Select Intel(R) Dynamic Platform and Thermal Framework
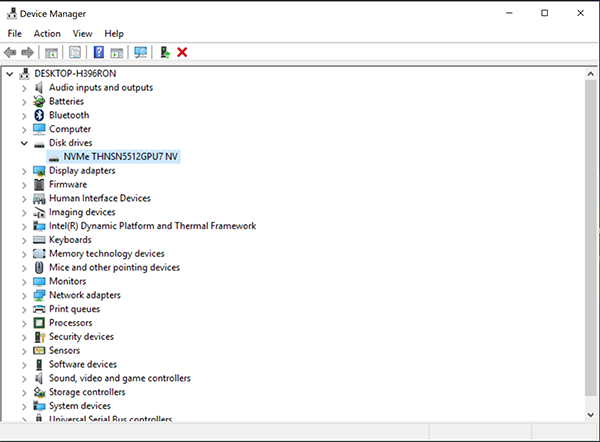Image resolution: width=600 pixels, height=442 pixels. point(152,226)
